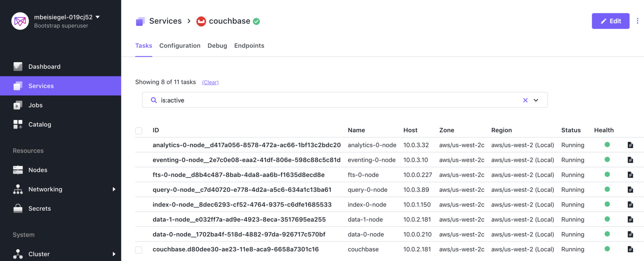Open the vertical three-dot more actions menu

[x=638, y=21]
